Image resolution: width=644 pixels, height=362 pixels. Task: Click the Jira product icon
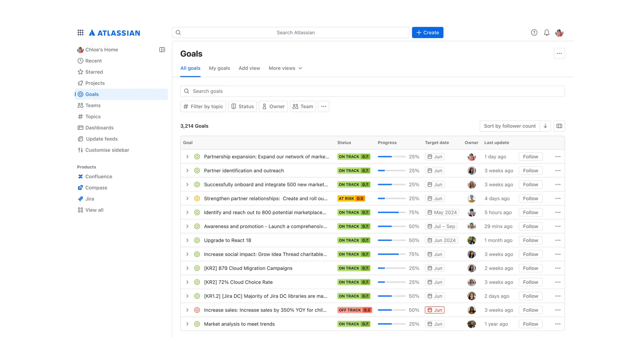pos(80,199)
